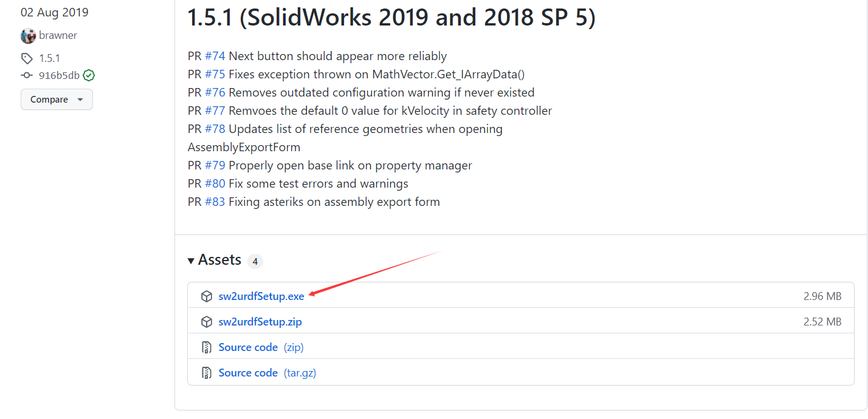The image size is (868, 419).
Task: Download Source code (zip)
Action: coord(261,347)
